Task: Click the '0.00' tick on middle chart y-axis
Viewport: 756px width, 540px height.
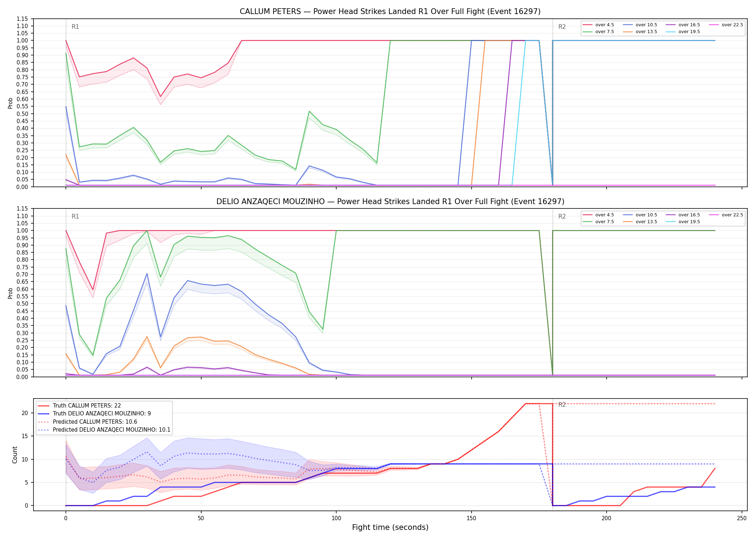Action: 22,377
